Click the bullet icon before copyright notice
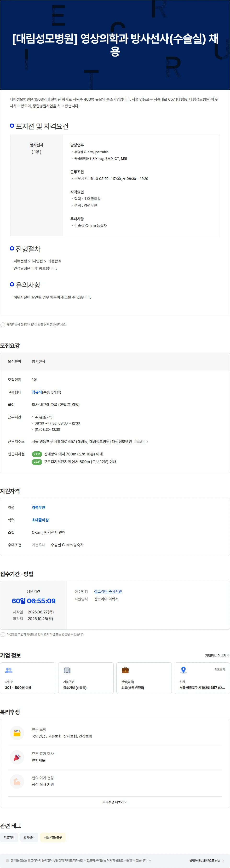This screenshot has height=868, width=230. coord(7,860)
